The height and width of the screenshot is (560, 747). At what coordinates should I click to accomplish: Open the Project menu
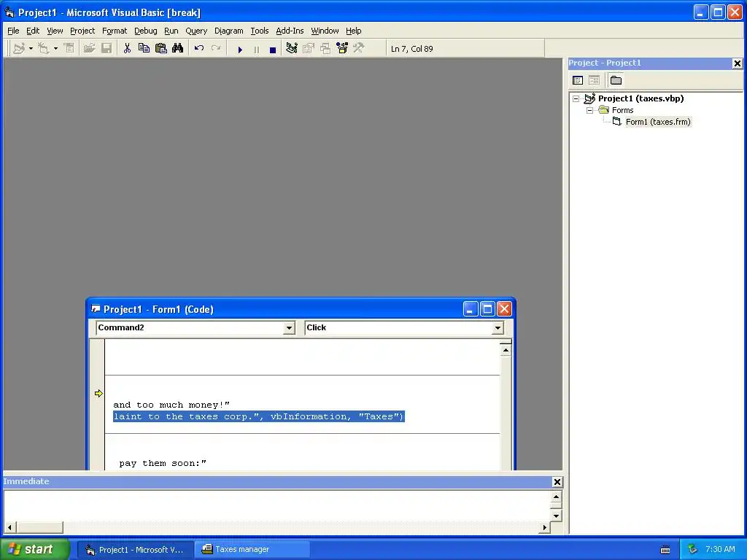tap(82, 31)
